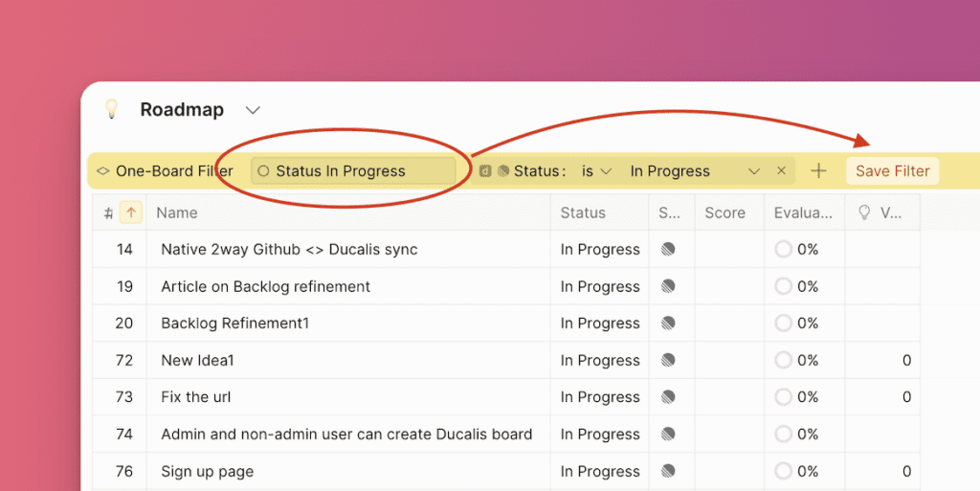This screenshot has width=980, height=491.
Task: Click the Name column header
Action: pyautogui.click(x=177, y=212)
